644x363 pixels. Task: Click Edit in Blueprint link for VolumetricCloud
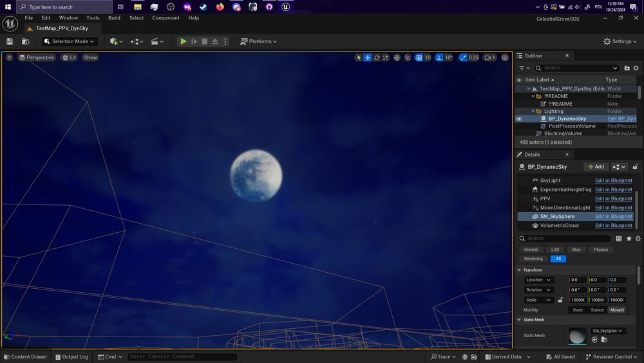pos(613,226)
